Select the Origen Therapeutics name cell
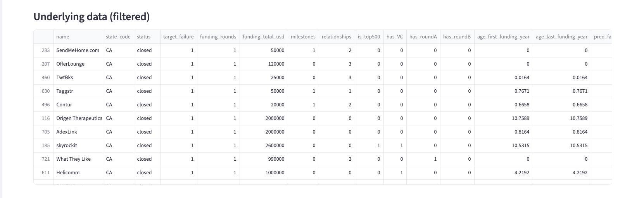The image size is (644, 198). tap(78, 118)
